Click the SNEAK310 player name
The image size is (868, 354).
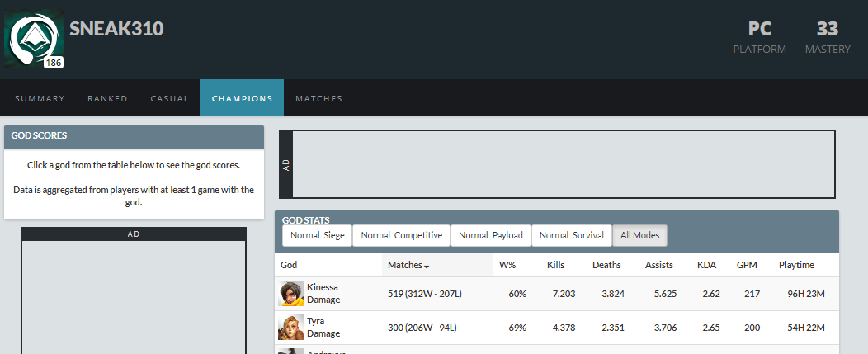coord(116,28)
